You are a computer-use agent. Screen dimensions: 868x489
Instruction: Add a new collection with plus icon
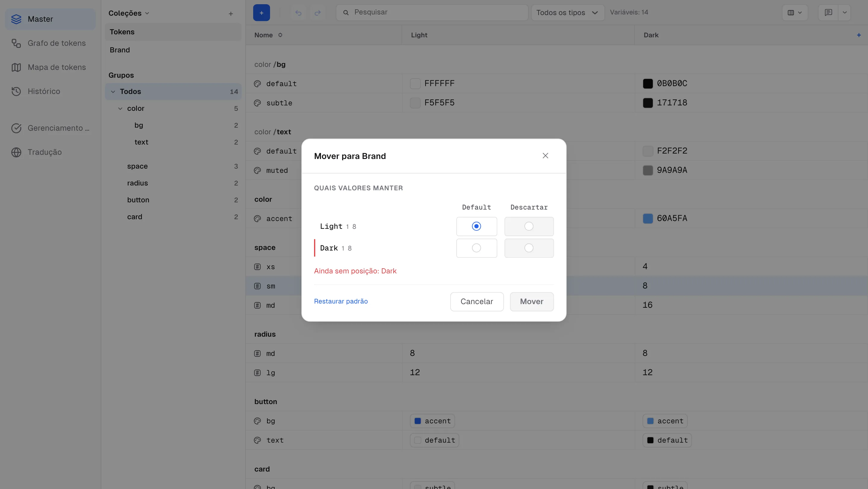[x=231, y=14]
